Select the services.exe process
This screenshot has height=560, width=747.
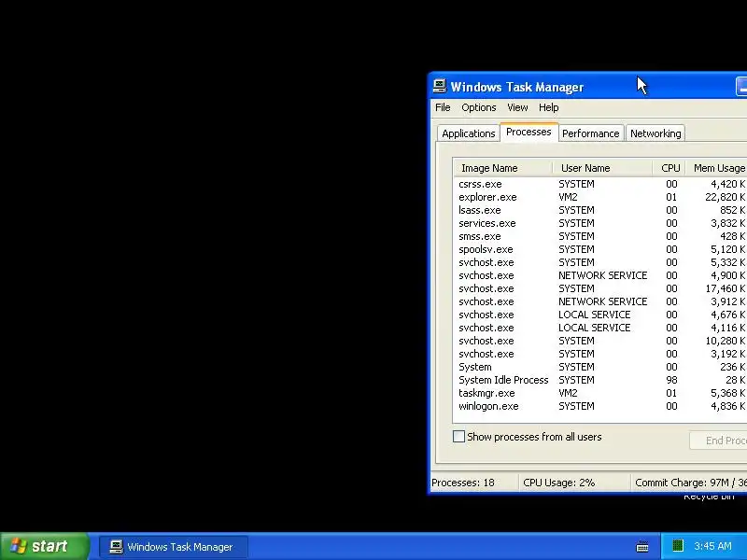[x=600, y=223]
